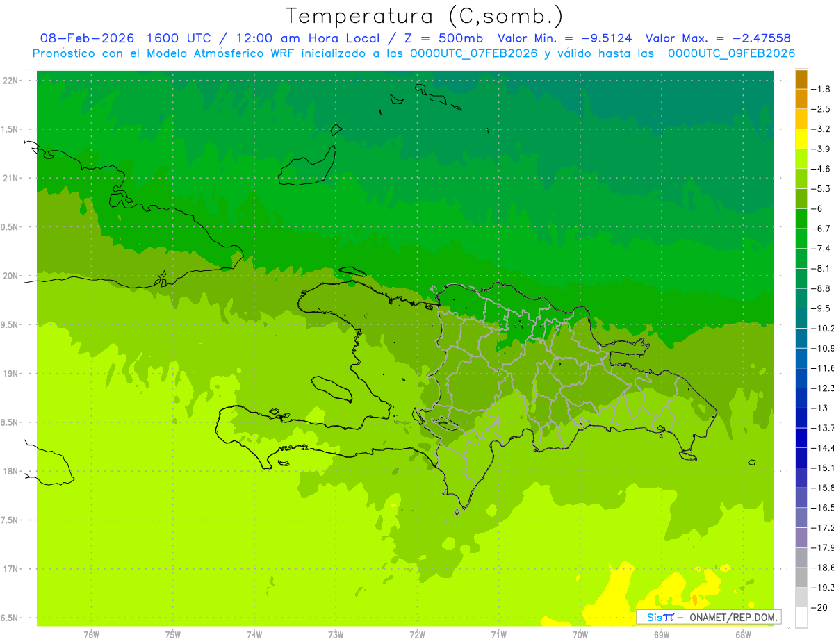
Task: Click the '22N' latitude axis label
Action: [x=11, y=81]
